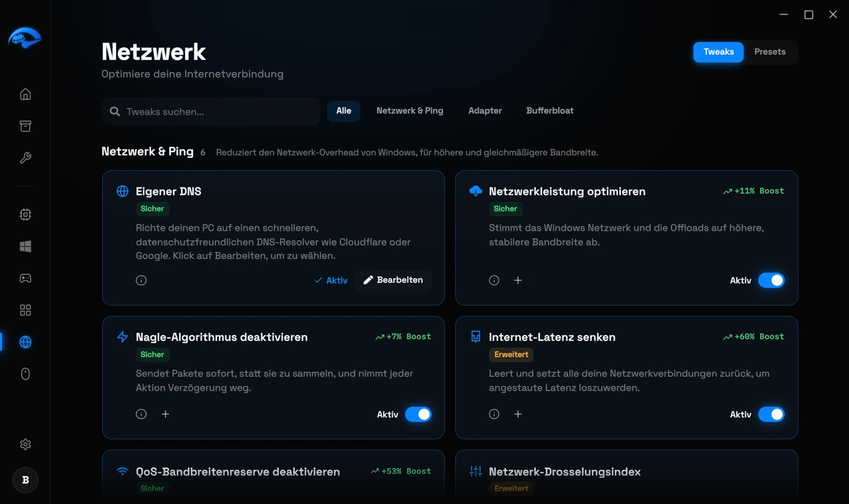
Task: Open the mouse sidebar section
Action: tap(25, 374)
